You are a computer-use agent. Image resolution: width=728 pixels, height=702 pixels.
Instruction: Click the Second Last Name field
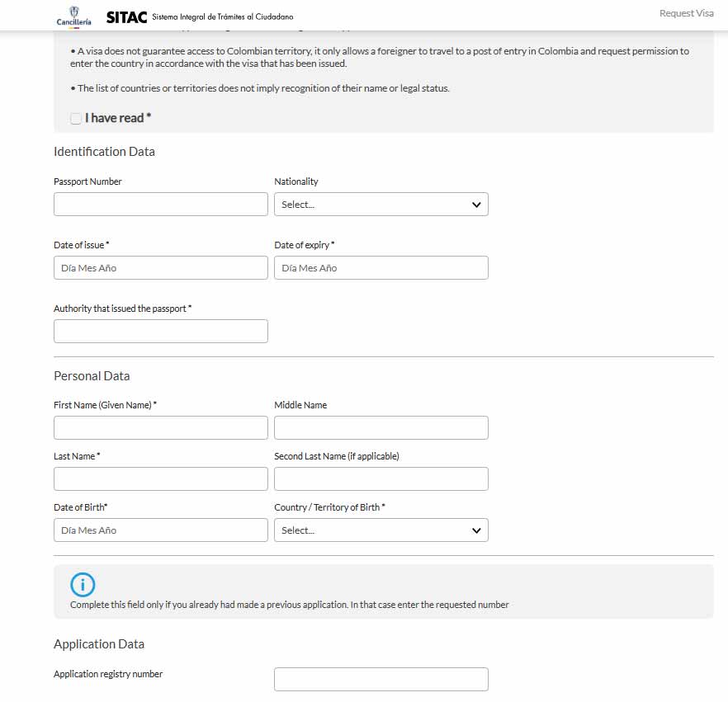[x=381, y=478]
